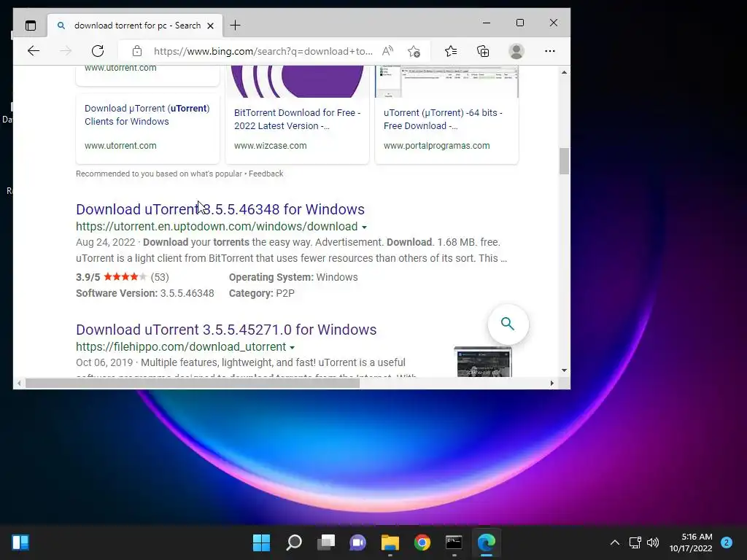The width and height of the screenshot is (747, 560).
Task: Click the Feedback link under recommendations
Action: 266,174
